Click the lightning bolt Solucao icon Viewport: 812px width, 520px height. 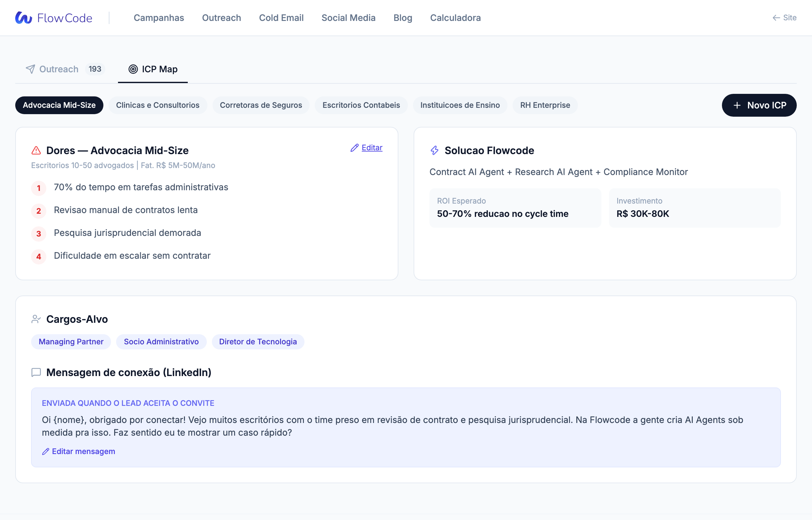coord(434,150)
